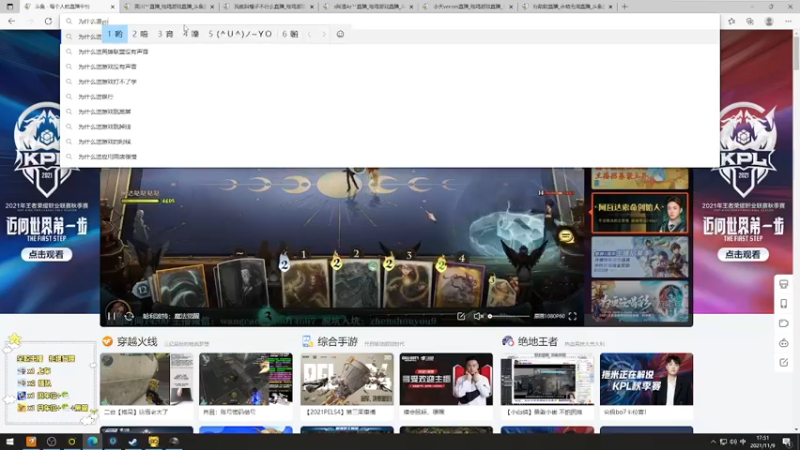Click the topmost icon in right sidebar panel

point(784,284)
